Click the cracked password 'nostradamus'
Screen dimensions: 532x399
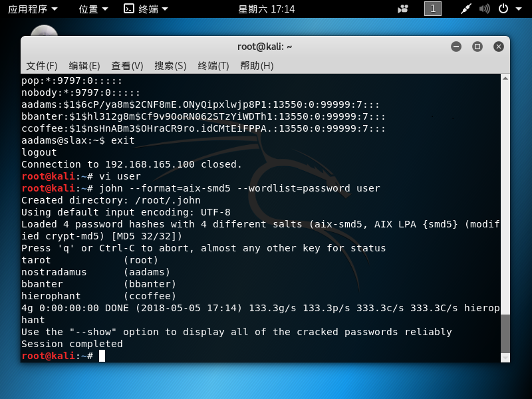(x=54, y=272)
